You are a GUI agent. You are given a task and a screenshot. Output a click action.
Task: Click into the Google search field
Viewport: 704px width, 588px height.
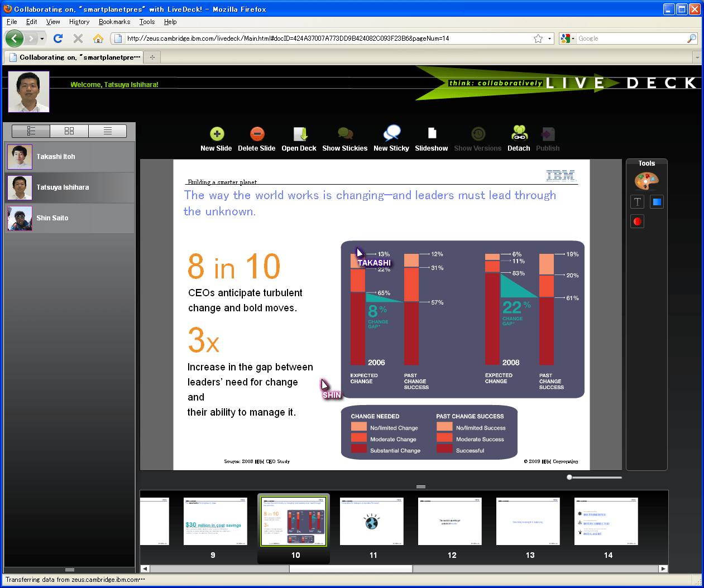(x=631, y=38)
